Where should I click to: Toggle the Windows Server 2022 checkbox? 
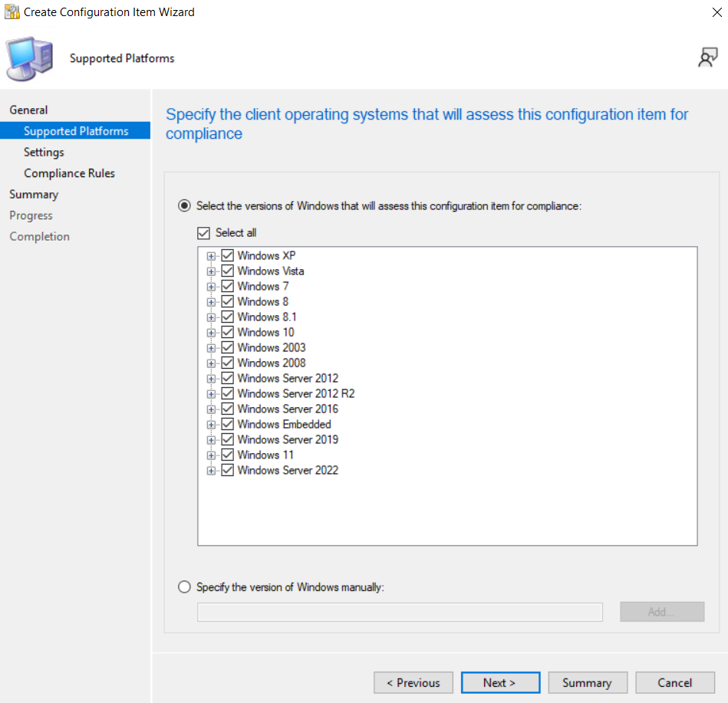[227, 471]
